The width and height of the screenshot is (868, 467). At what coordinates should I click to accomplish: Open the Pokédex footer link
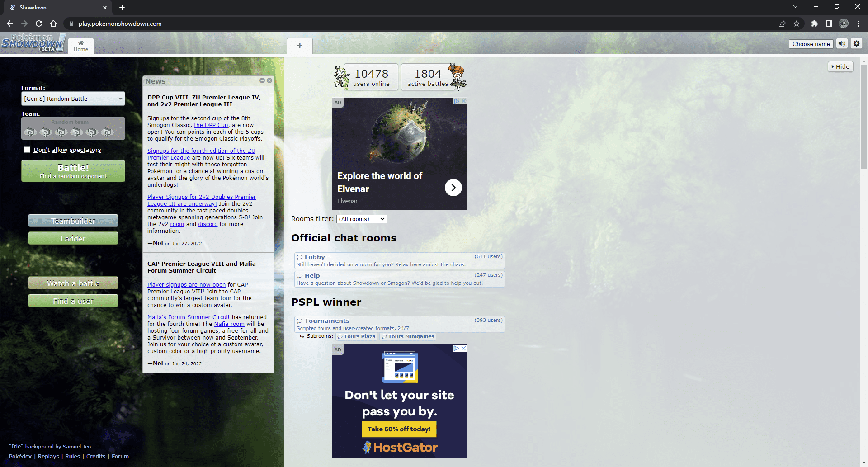click(20, 457)
